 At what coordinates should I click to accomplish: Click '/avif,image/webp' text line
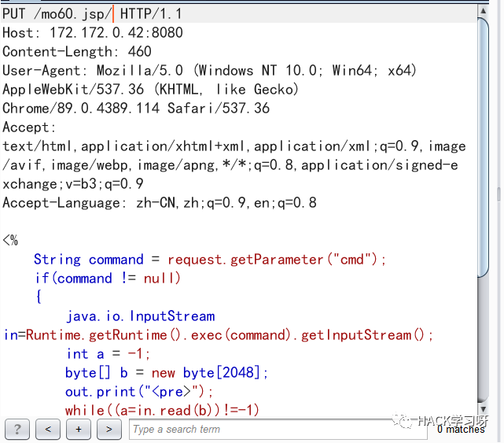tap(66, 165)
